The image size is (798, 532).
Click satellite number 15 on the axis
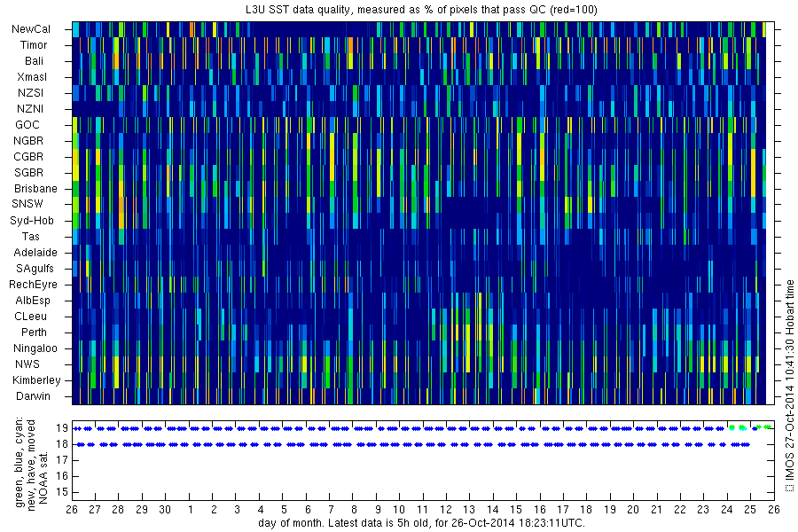click(62, 492)
